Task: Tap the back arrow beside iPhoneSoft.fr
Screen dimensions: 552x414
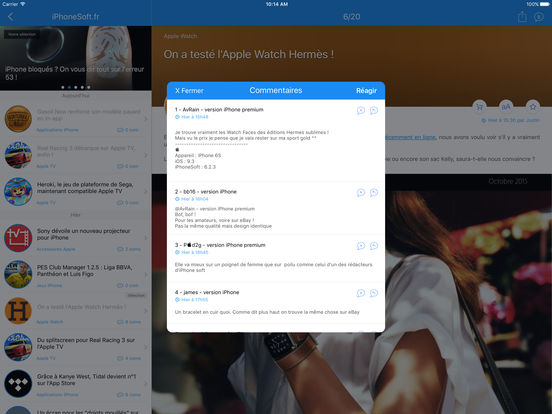Action: (11, 17)
